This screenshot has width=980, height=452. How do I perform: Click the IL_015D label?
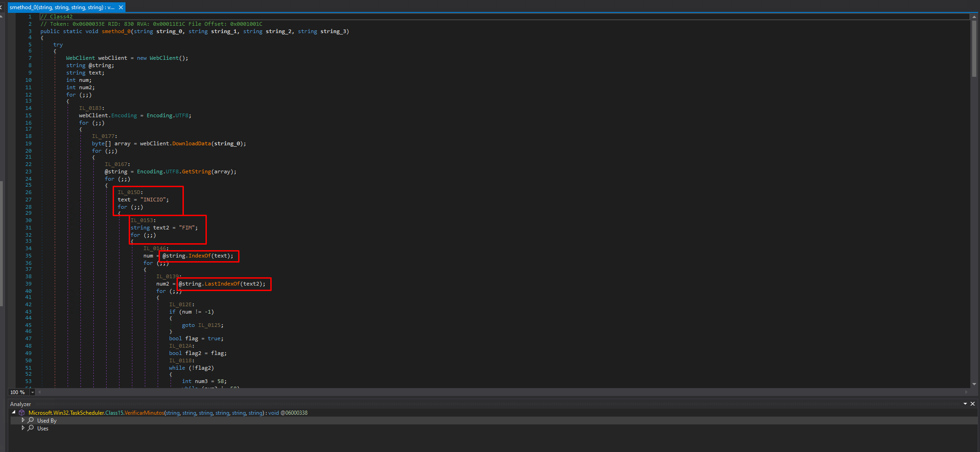[130, 192]
